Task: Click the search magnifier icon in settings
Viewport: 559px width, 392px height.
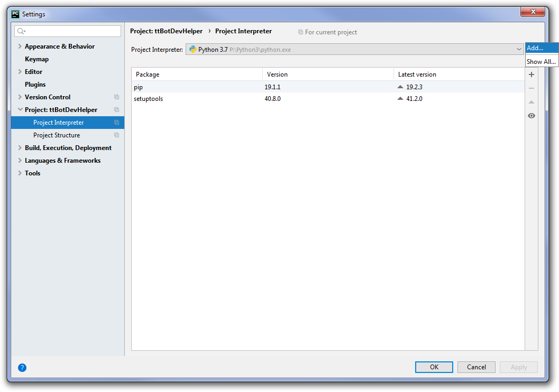Action: point(21,31)
